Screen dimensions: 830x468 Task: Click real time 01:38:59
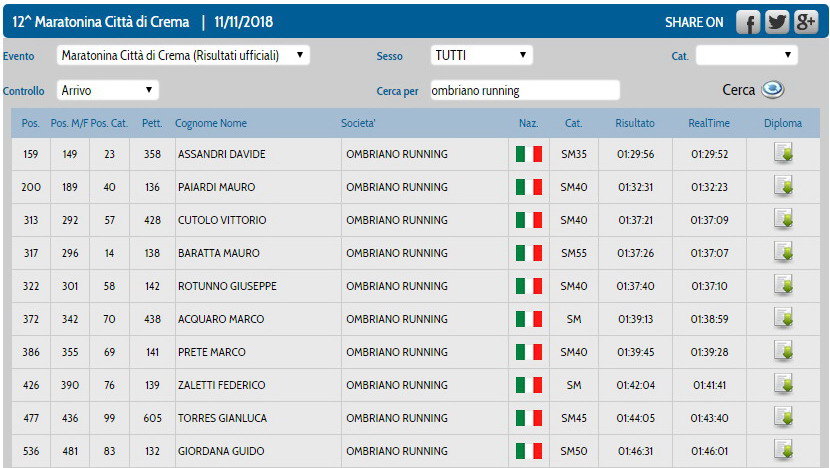709,319
